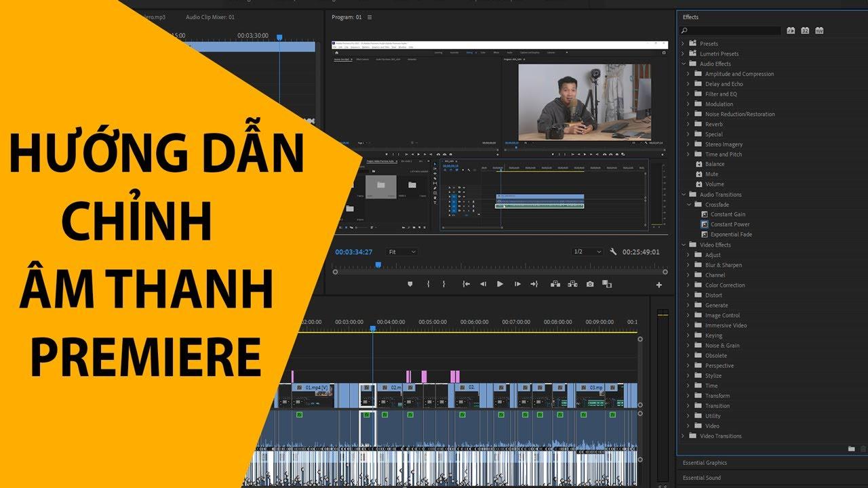This screenshot has height=488, width=868.
Task: Select the Constant Power transition icon
Action: coord(705,224)
